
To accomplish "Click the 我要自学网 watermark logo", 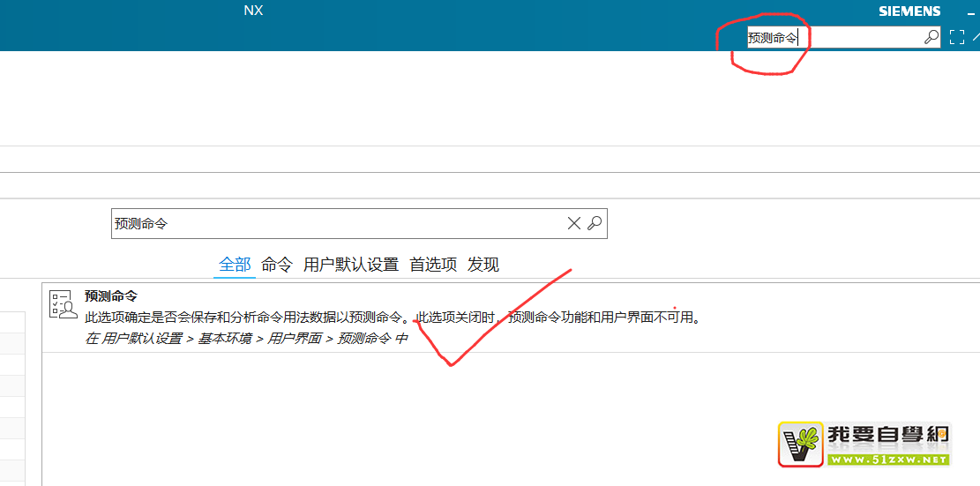I will point(864,444).
